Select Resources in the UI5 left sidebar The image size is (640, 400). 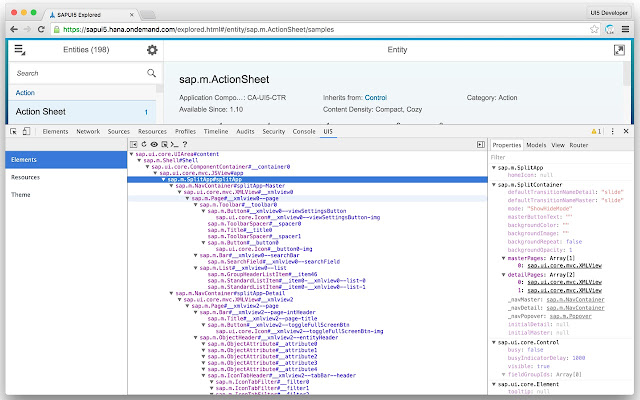[66, 177]
